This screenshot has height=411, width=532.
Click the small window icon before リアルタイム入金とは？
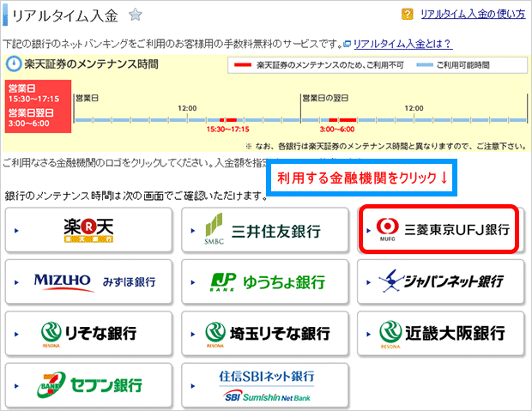pyautogui.click(x=348, y=44)
